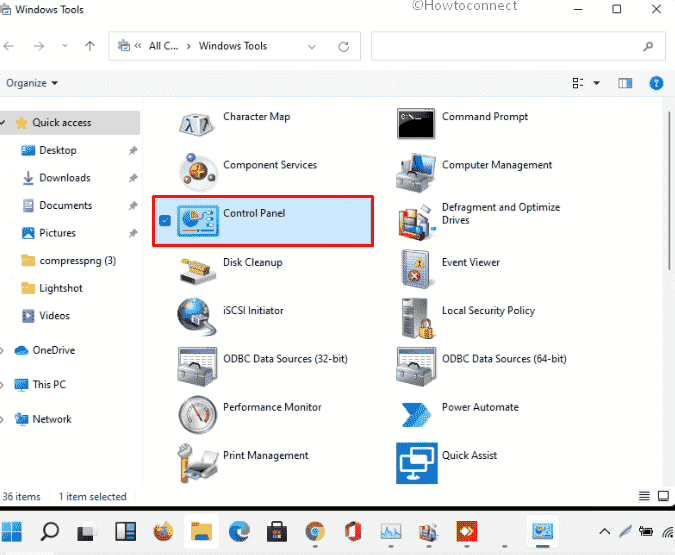The image size is (675, 555).
Task: Go up one folder level
Action: point(90,46)
